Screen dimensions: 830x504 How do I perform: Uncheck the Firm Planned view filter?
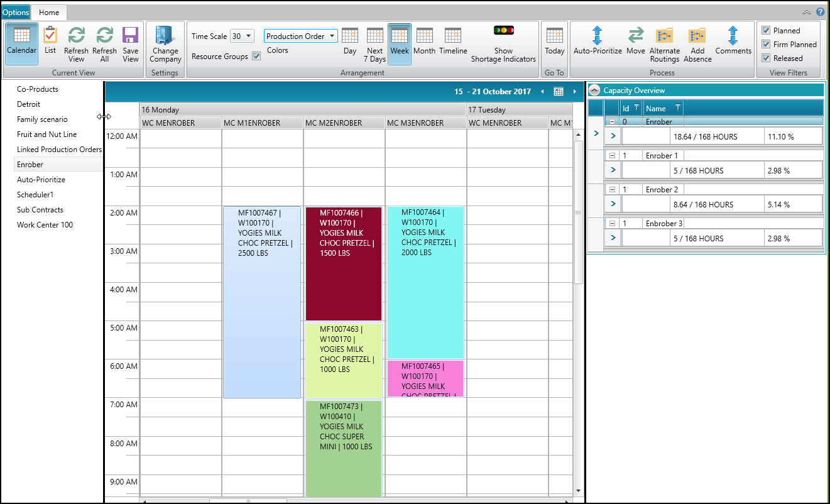767,44
